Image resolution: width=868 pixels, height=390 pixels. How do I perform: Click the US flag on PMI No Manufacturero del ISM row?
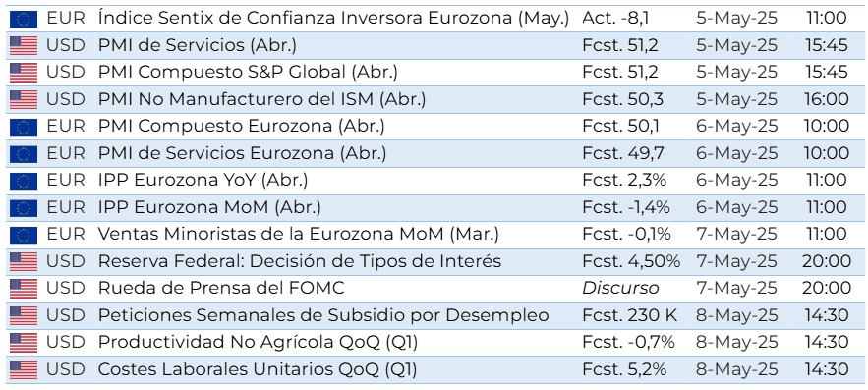[x=24, y=99]
